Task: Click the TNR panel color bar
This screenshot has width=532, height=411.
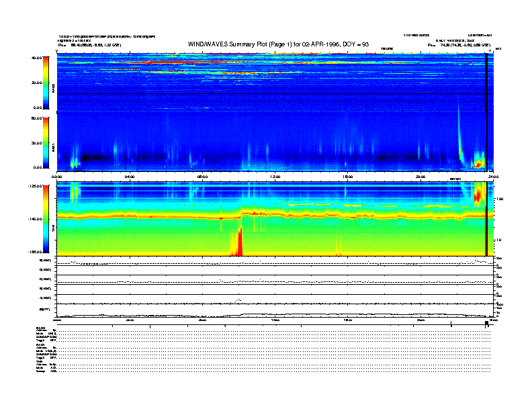Action: pyautogui.click(x=46, y=219)
